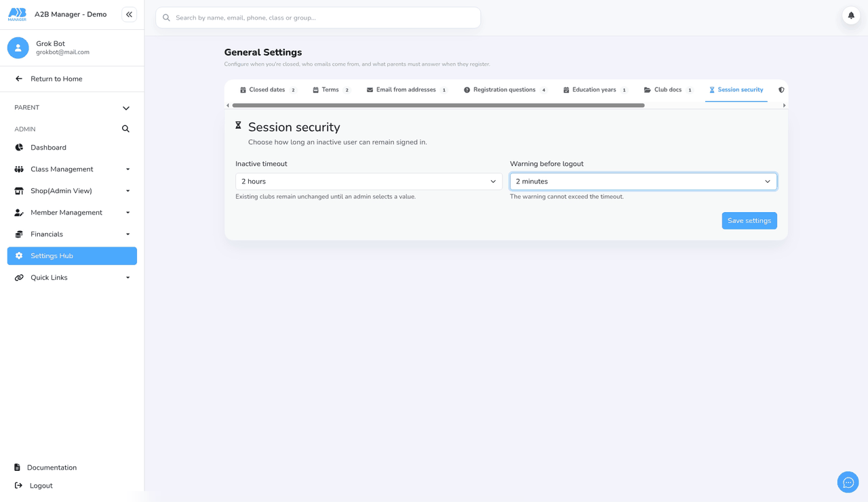Image resolution: width=868 pixels, height=502 pixels.
Task: Click the tab strip right scroll arrow
Action: [x=785, y=106]
